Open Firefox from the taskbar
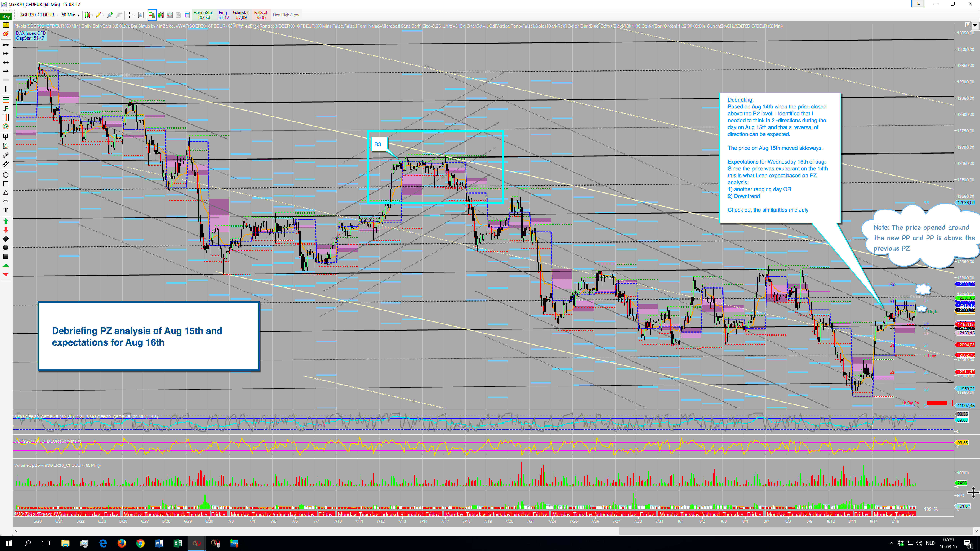980x551 pixels. [121, 543]
